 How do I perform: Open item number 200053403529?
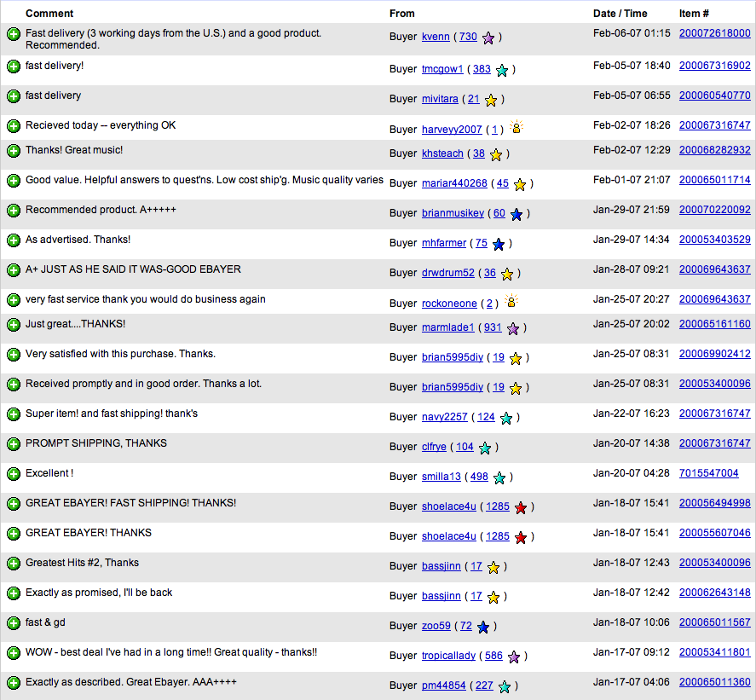pyautogui.click(x=715, y=240)
